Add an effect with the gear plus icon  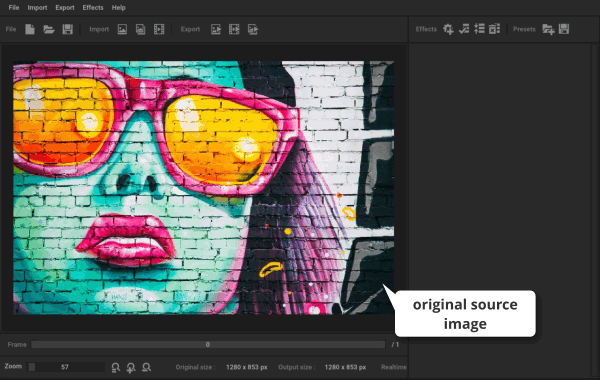pos(448,29)
